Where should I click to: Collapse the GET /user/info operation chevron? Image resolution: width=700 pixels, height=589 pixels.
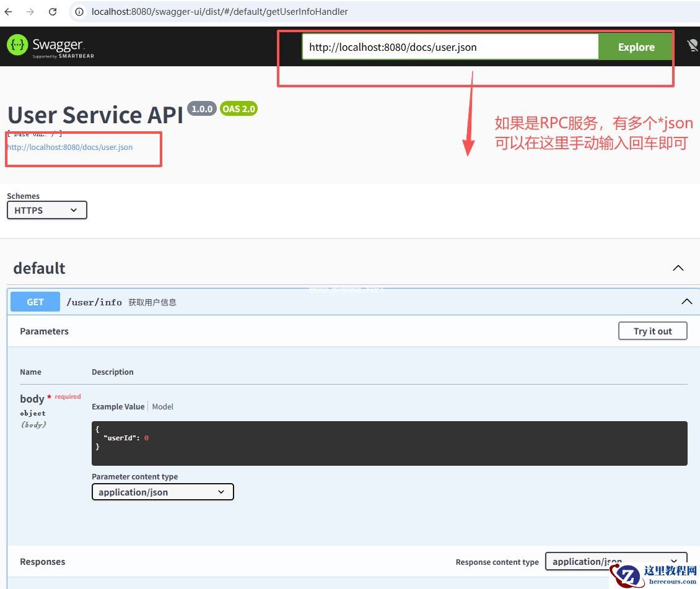(686, 302)
